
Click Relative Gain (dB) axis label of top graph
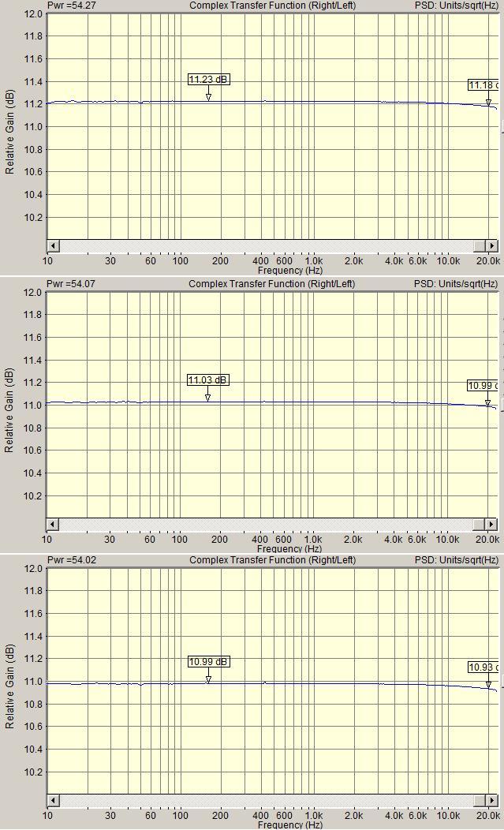pyautogui.click(x=9, y=132)
